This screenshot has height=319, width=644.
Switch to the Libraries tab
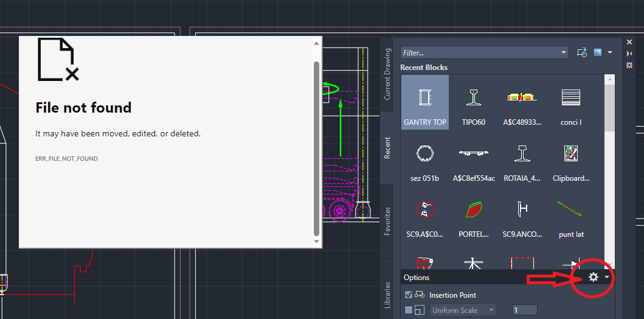(387, 295)
